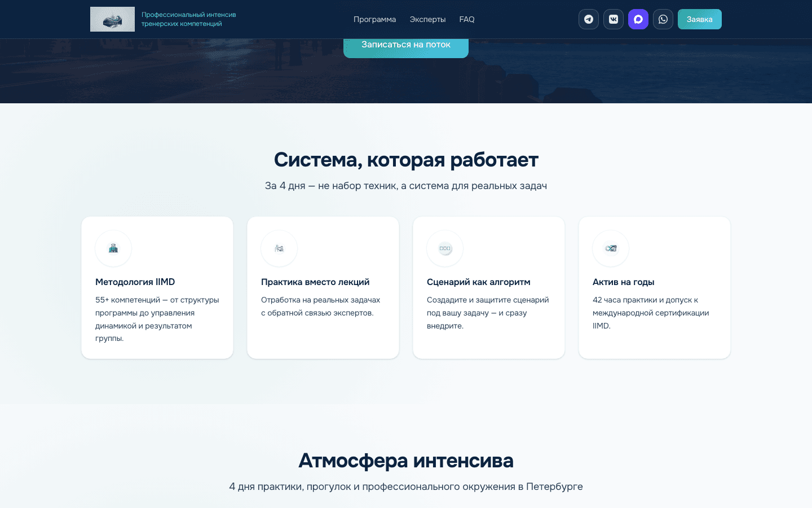812x508 pixels.
Task: Select the Практика вместо лекций heading
Action: coord(315,282)
